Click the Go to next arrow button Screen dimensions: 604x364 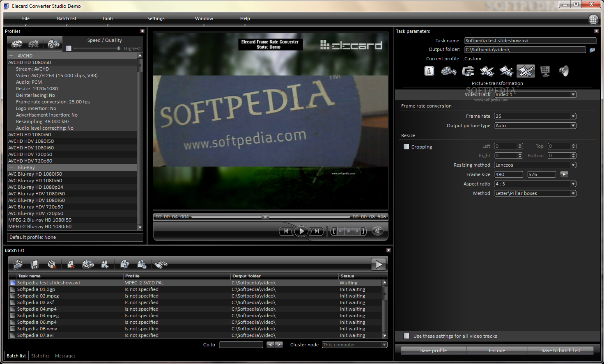coord(279,345)
